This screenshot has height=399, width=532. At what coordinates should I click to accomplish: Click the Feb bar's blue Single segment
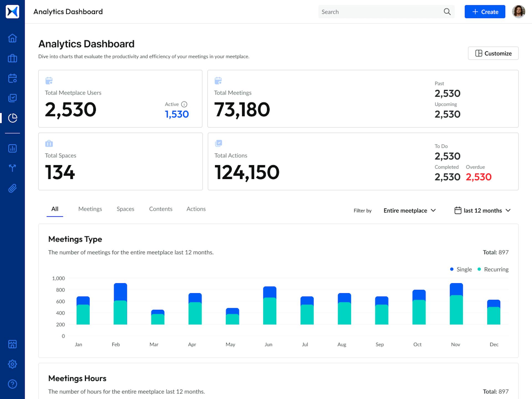(x=120, y=291)
